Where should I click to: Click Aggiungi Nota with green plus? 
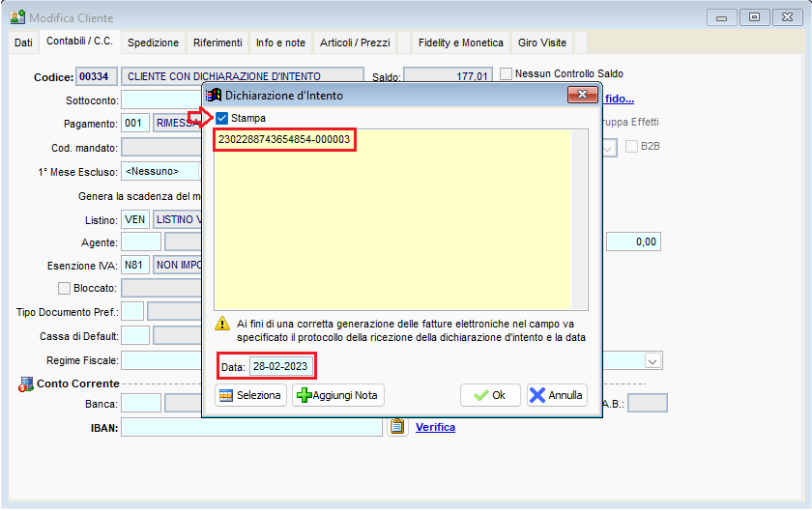[x=338, y=395]
